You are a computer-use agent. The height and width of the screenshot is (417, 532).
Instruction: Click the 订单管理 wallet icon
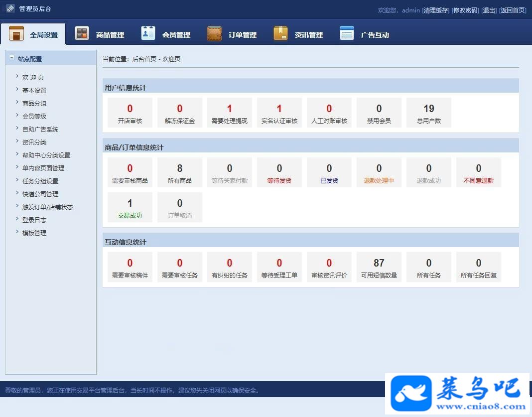click(214, 33)
